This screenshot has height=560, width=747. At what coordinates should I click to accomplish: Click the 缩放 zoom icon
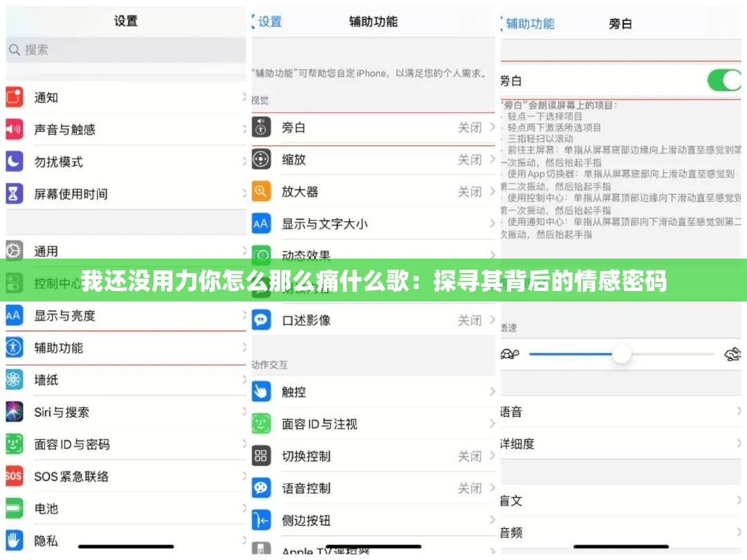[261, 160]
